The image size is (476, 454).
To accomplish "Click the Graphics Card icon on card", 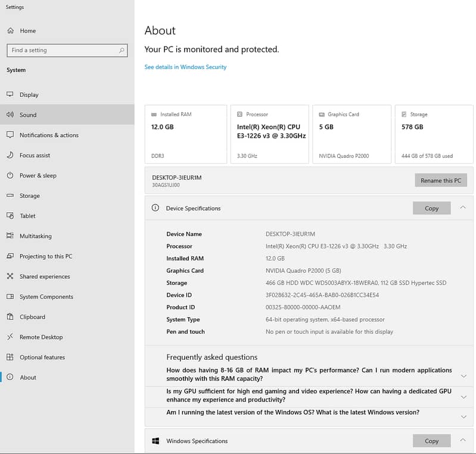I will pyautogui.click(x=322, y=114).
